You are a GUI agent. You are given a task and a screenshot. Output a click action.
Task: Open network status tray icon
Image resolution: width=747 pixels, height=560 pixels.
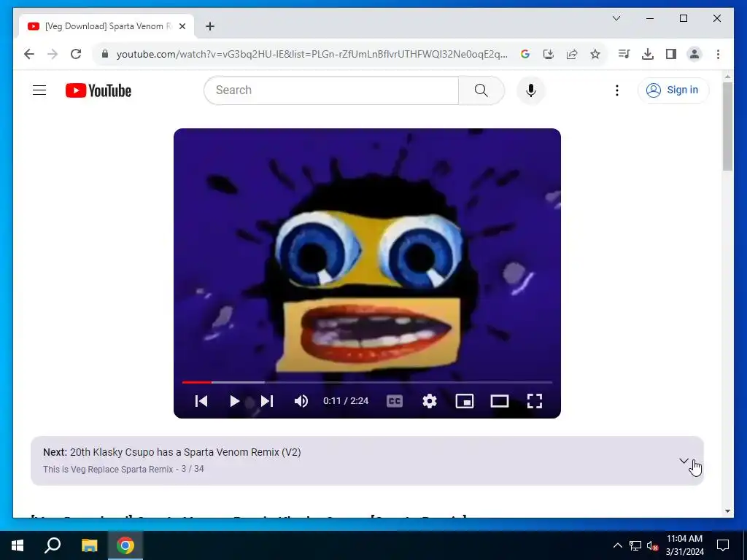tap(635, 545)
